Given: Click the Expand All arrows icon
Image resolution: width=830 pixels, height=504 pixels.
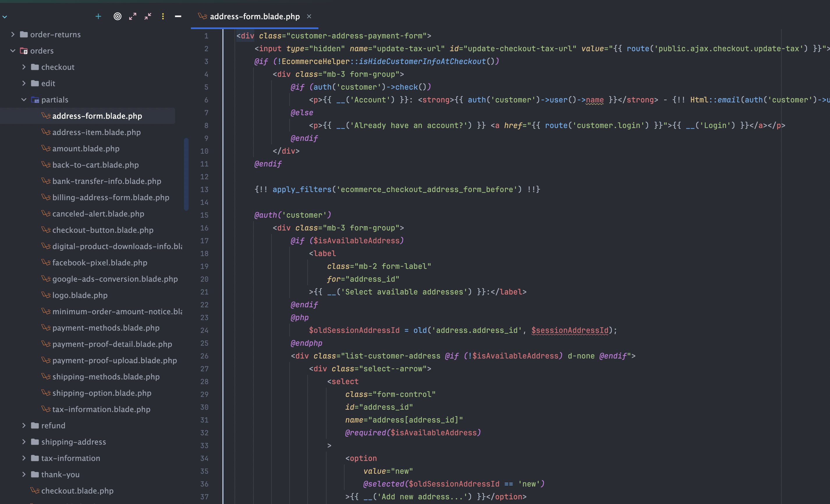Looking at the screenshot, I should coord(133,16).
